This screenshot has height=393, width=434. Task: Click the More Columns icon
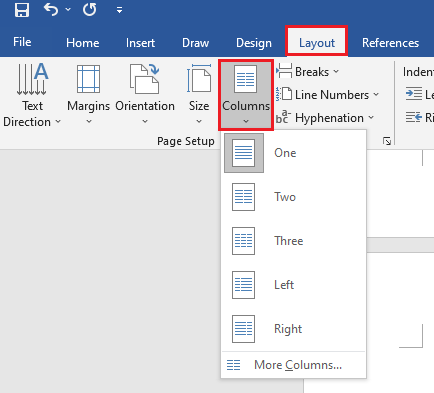(233, 365)
